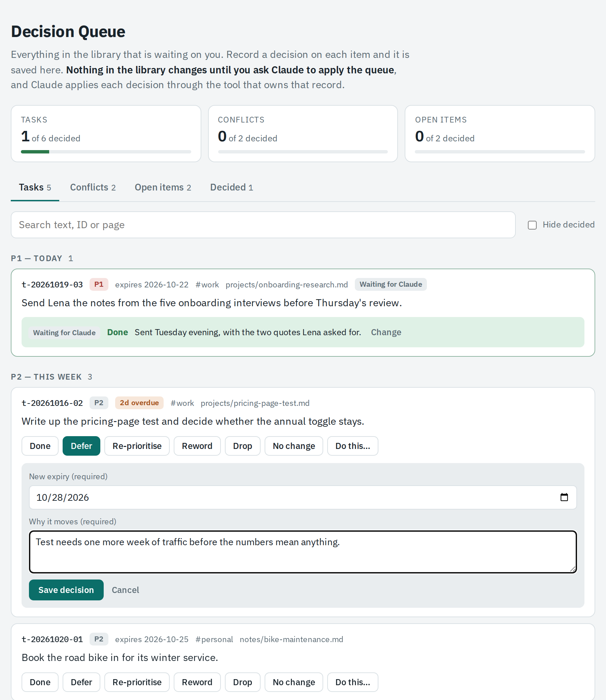Tick the Hide decided checkbox
Screen dimensions: 606x700
click(x=532, y=225)
